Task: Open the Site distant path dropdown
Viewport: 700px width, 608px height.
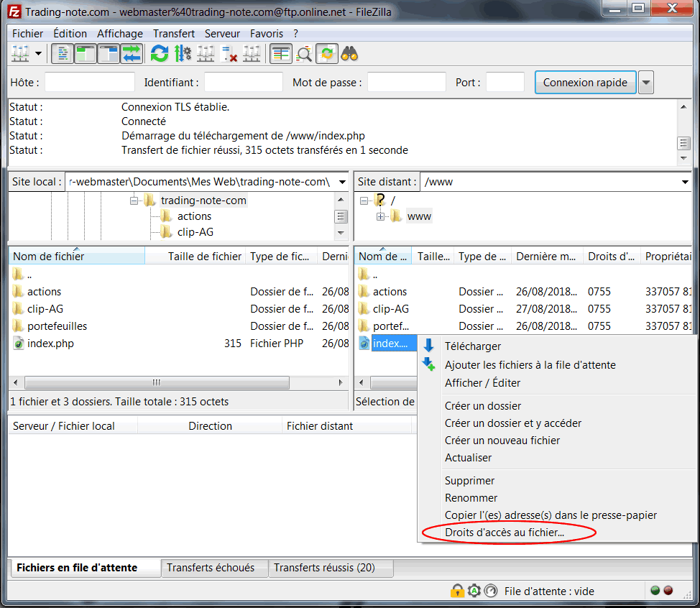Action: [685, 182]
